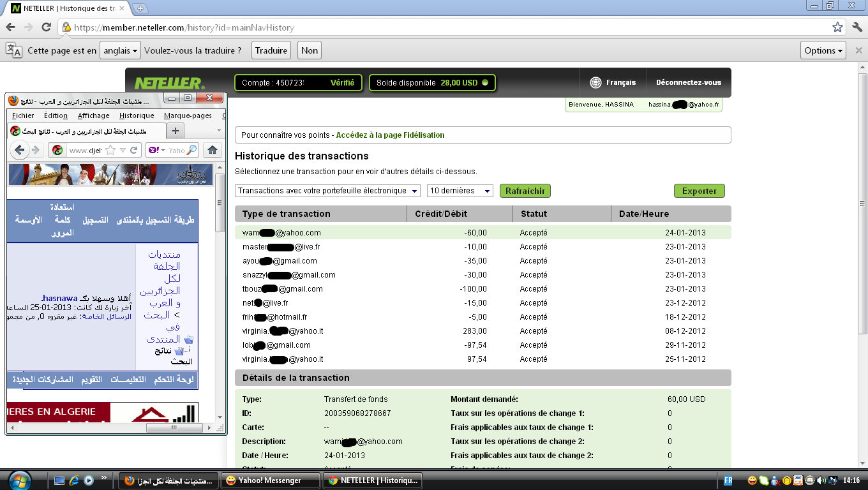Open Firefox Marque-pages menu
This screenshot has width=868, height=490.
188,115
